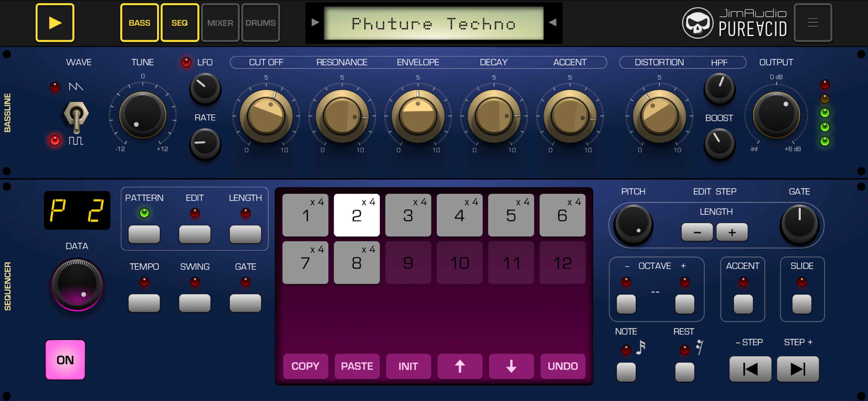
Task: Click the PureAcid skull logo
Action: pos(697,23)
